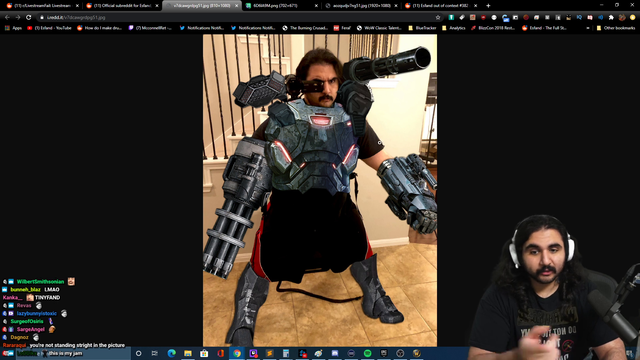Click the browser forward arrow
Image resolution: width=640 pixels, height=360 pixels.
[18, 18]
